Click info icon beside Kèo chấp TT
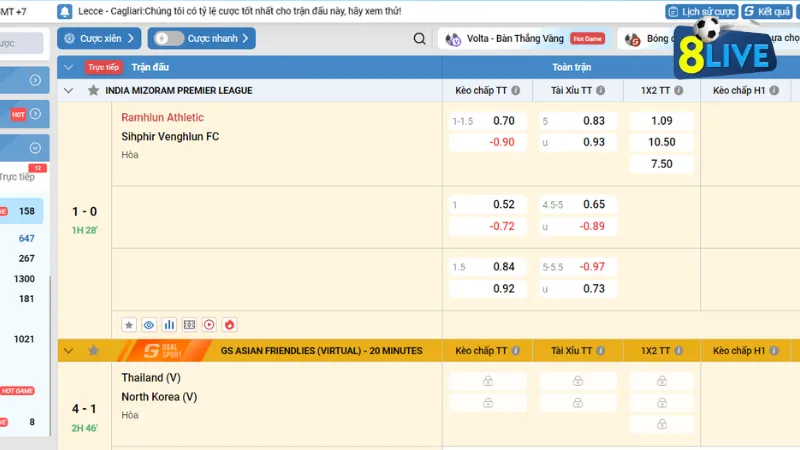Viewport: 800px width, 450px height. click(x=516, y=90)
